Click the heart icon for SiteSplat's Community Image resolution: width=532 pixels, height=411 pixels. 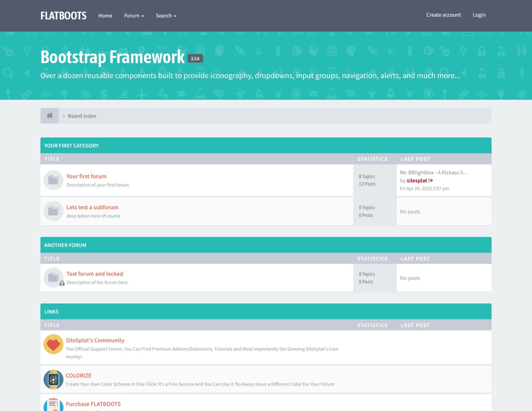pyautogui.click(x=53, y=344)
